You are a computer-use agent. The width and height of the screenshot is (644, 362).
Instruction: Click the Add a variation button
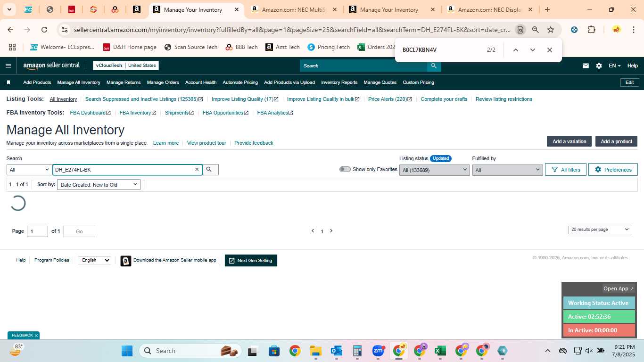(569, 141)
